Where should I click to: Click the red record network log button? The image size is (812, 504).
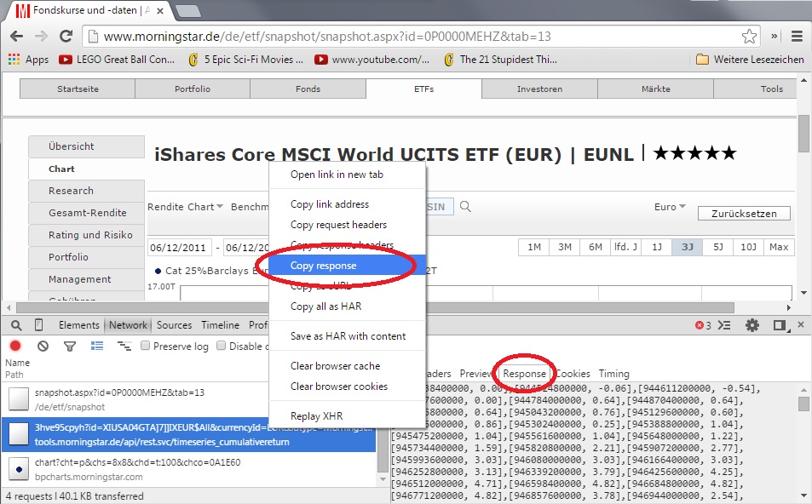[x=15, y=346]
